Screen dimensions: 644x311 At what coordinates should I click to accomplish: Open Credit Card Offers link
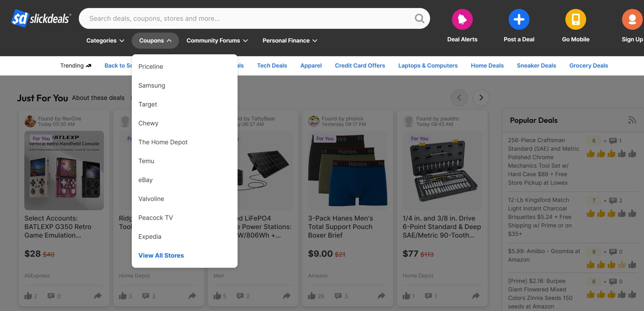click(x=360, y=66)
